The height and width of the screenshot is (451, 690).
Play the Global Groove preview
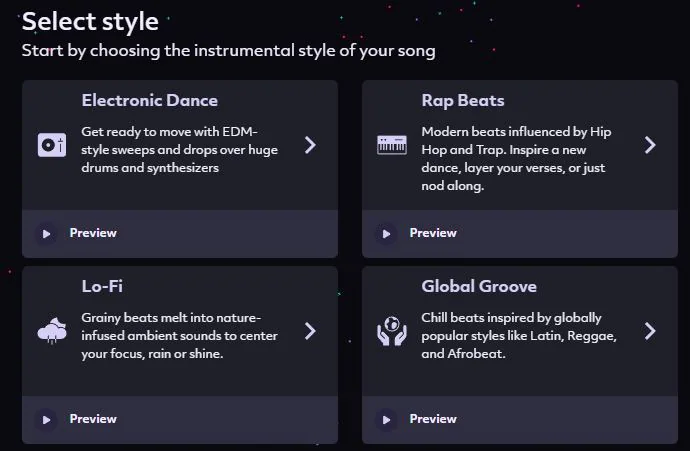386,419
